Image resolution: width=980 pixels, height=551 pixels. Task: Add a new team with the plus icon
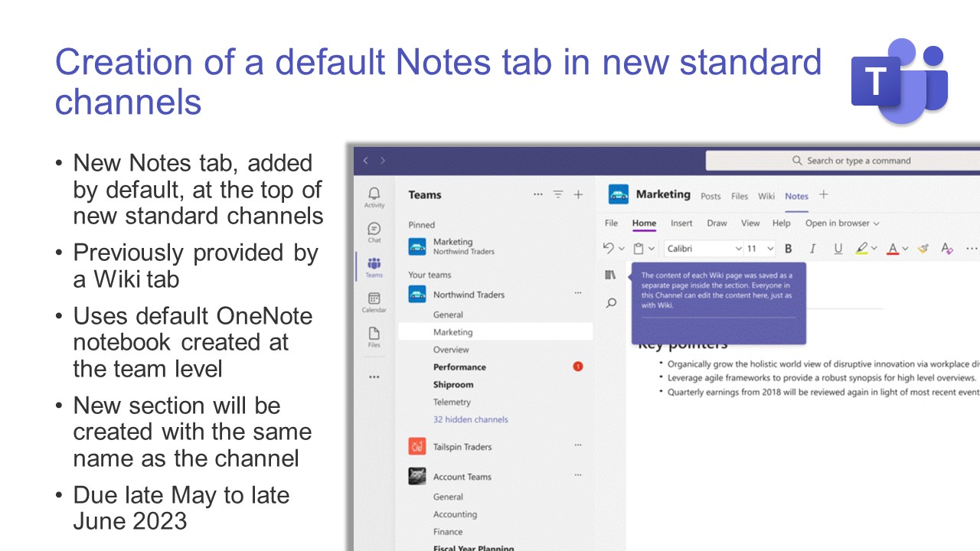click(x=579, y=194)
